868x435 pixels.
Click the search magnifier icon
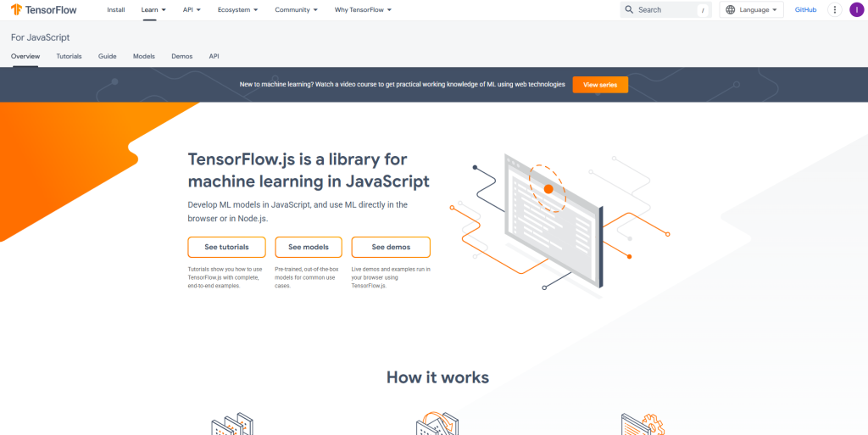629,9
